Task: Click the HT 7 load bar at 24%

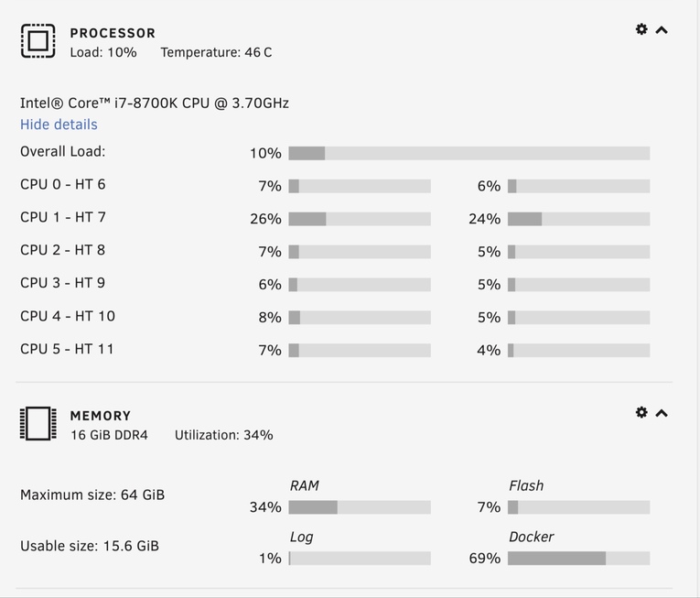Action: point(578,219)
